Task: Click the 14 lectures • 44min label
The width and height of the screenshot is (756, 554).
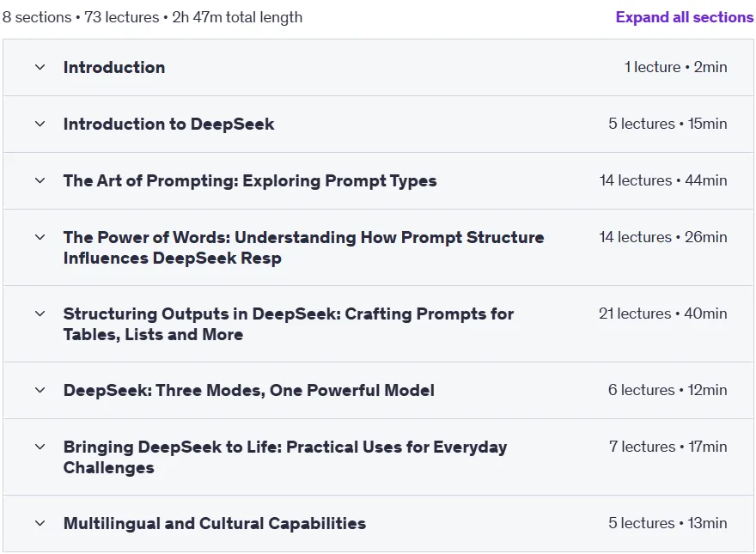Action: click(x=663, y=181)
